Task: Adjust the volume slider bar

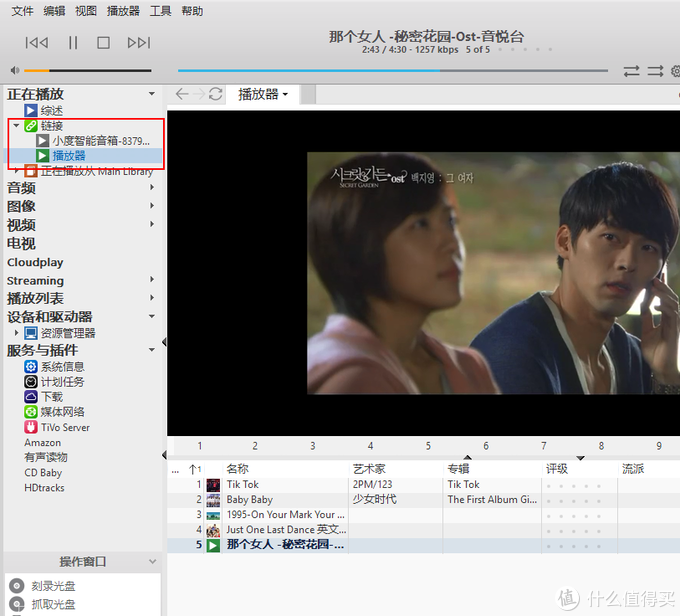Action: point(88,70)
